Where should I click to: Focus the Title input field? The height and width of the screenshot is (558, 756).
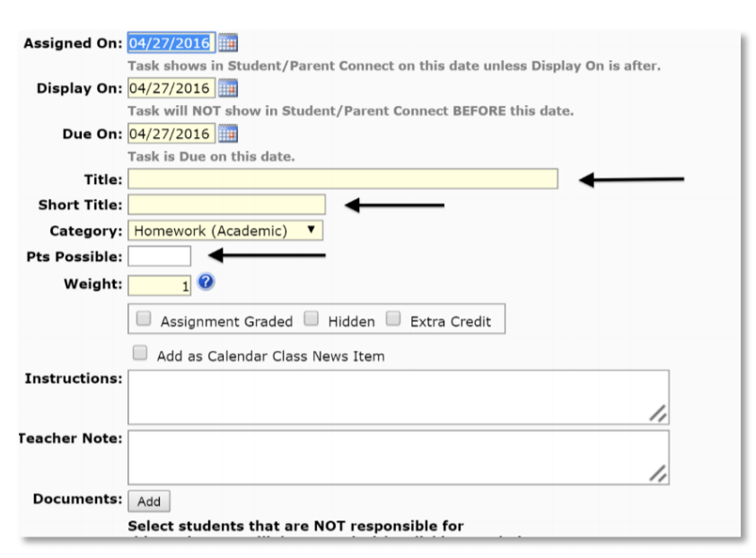(343, 179)
